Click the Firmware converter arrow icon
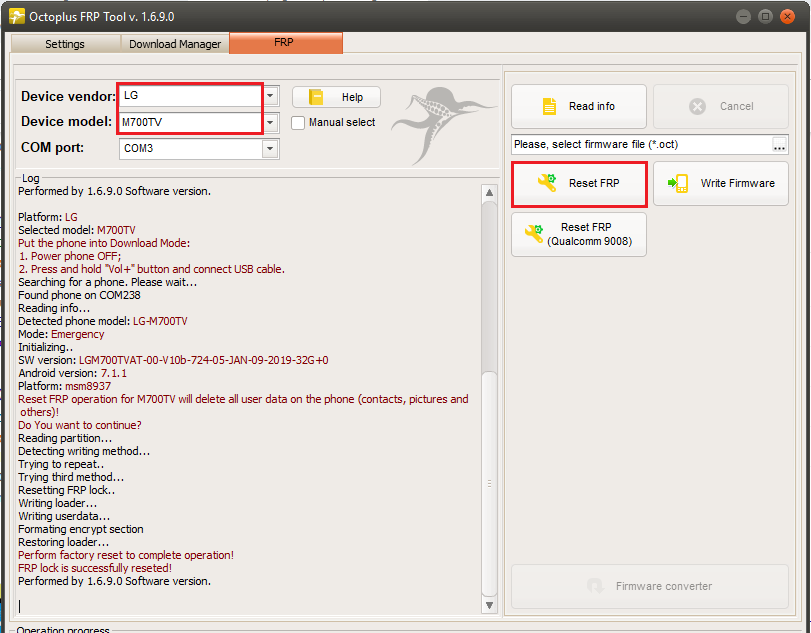This screenshot has width=811, height=633. click(595, 586)
